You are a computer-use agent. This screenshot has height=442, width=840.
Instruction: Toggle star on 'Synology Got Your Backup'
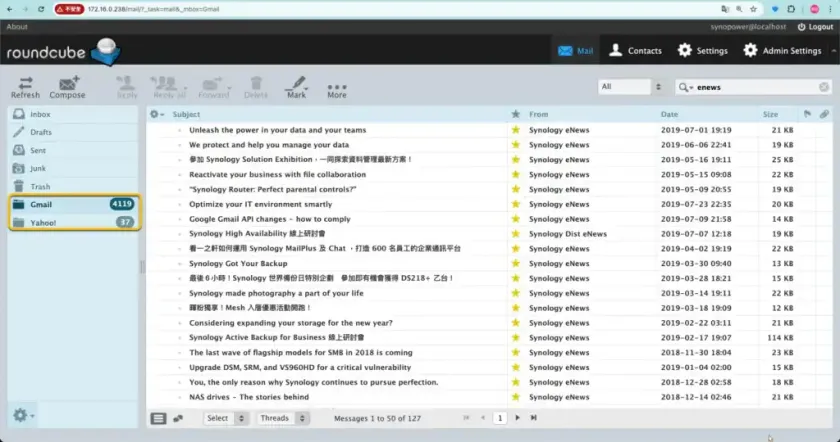click(x=516, y=263)
